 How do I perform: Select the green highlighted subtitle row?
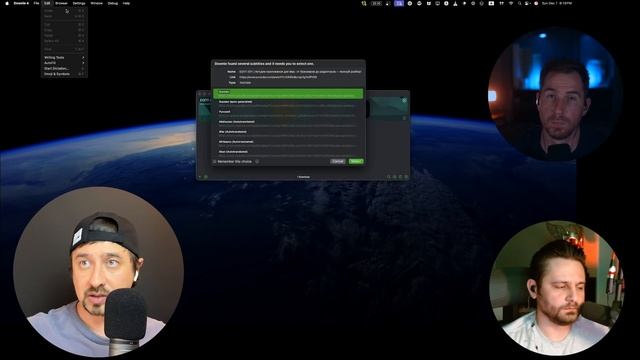[288, 93]
